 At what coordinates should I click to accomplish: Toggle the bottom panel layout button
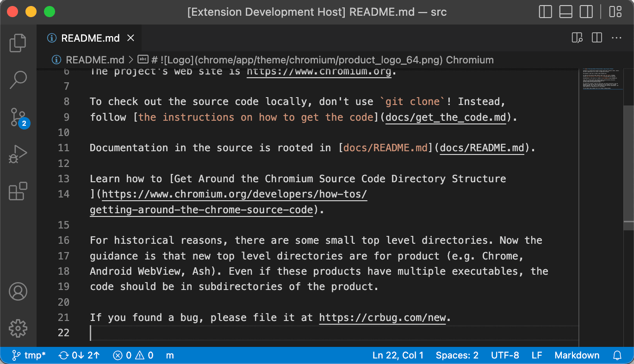566,12
